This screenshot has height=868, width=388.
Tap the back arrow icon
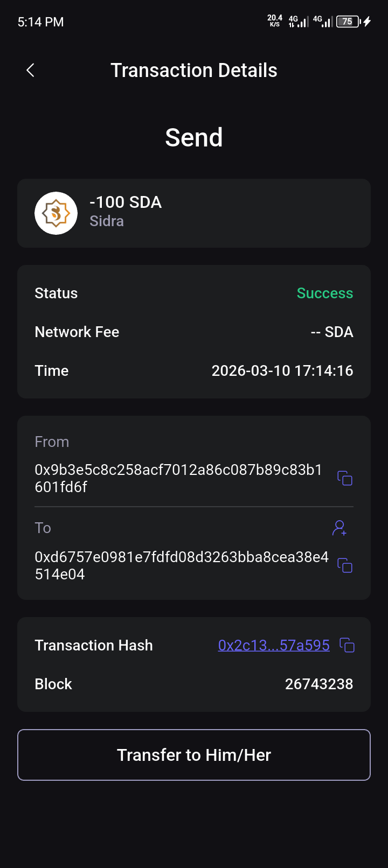31,70
